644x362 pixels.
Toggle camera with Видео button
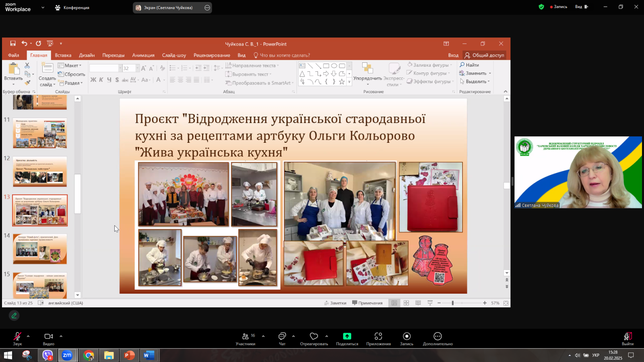pos(49,339)
